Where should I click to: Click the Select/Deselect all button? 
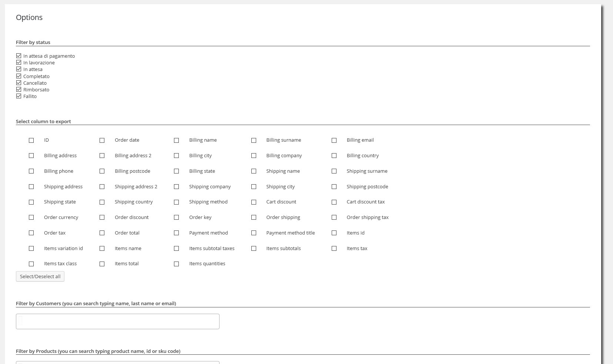point(40,276)
